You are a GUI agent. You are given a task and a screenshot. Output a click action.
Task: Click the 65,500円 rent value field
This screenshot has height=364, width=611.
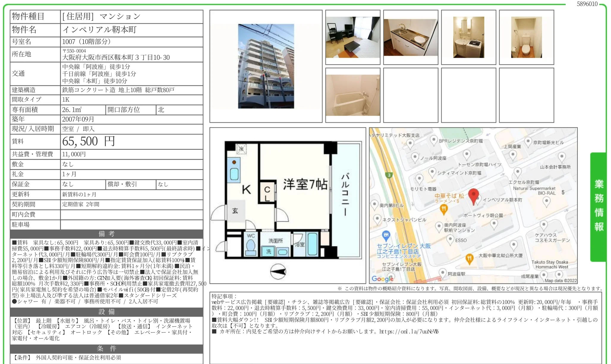pyautogui.click(x=132, y=141)
